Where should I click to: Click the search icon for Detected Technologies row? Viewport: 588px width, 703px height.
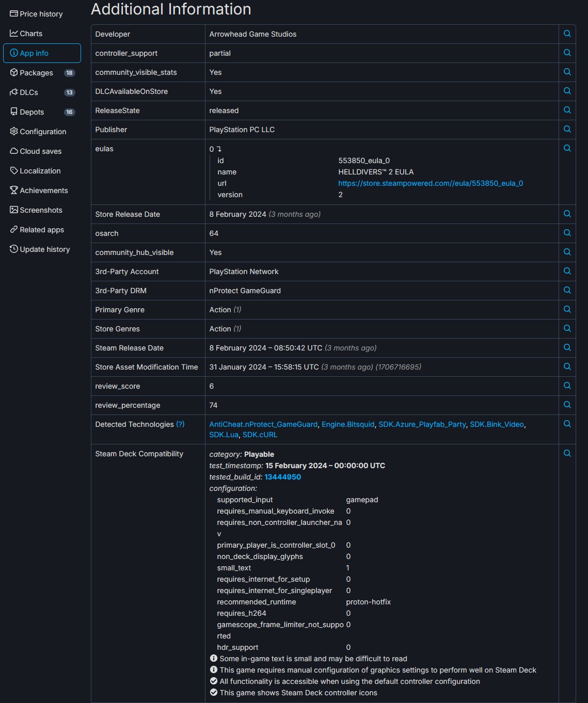point(567,424)
